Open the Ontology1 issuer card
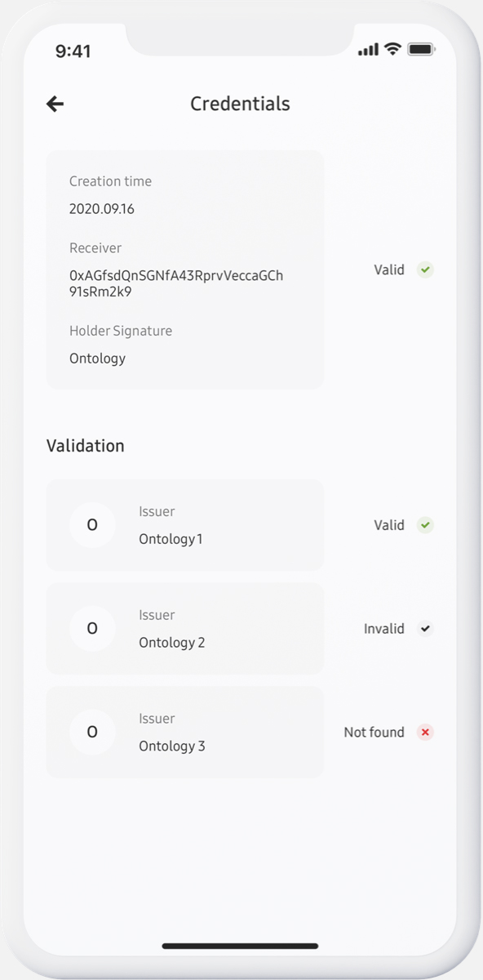 coord(185,525)
